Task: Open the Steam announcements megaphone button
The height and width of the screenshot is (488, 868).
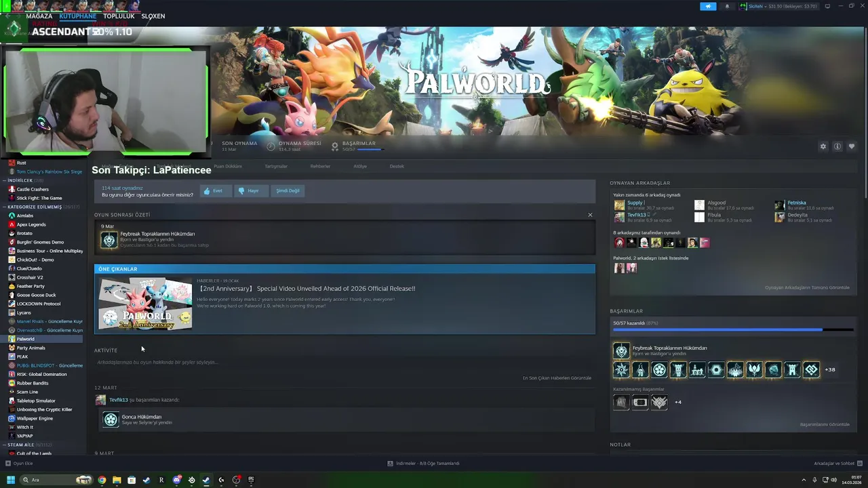Action: coord(708,6)
